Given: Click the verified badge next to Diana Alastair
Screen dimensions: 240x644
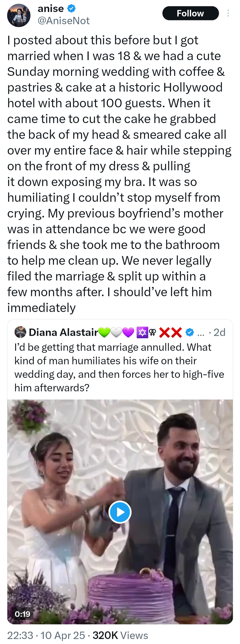Looking at the screenshot, I should click(x=190, y=332).
